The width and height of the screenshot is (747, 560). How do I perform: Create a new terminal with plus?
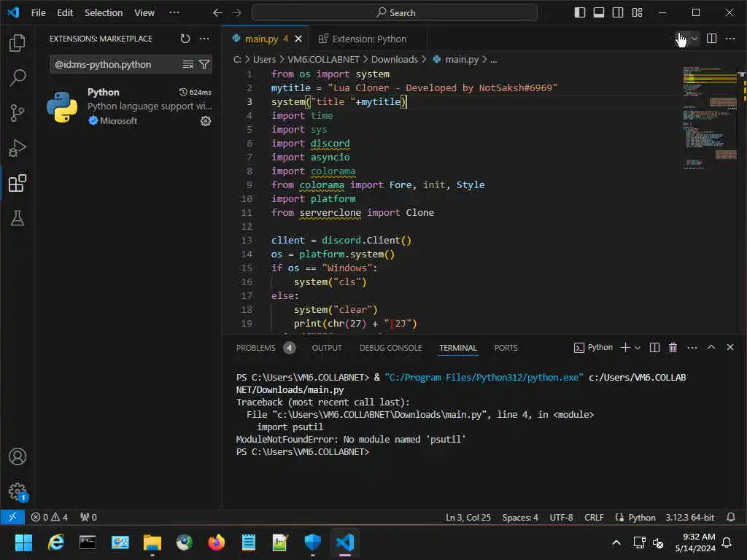pyautogui.click(x=625, y=348)
